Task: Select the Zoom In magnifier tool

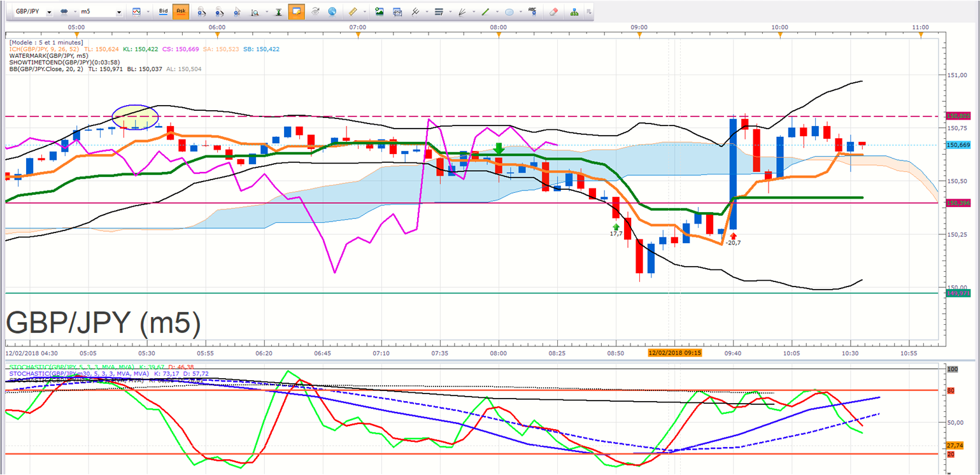Action: pos(201,11)
